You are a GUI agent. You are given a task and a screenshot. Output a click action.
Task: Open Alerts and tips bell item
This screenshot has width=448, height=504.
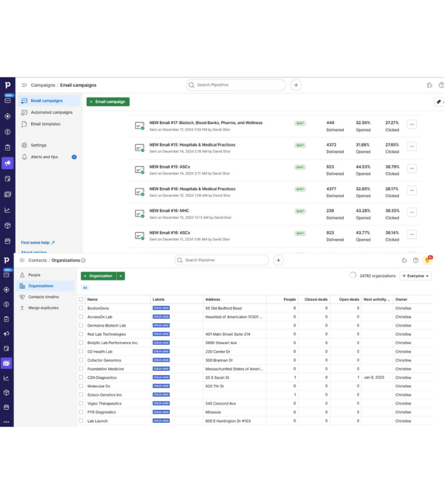44,157
